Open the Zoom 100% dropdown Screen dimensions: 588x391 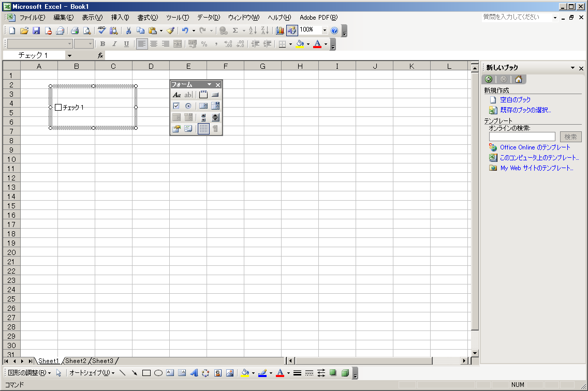coord(325,31)
